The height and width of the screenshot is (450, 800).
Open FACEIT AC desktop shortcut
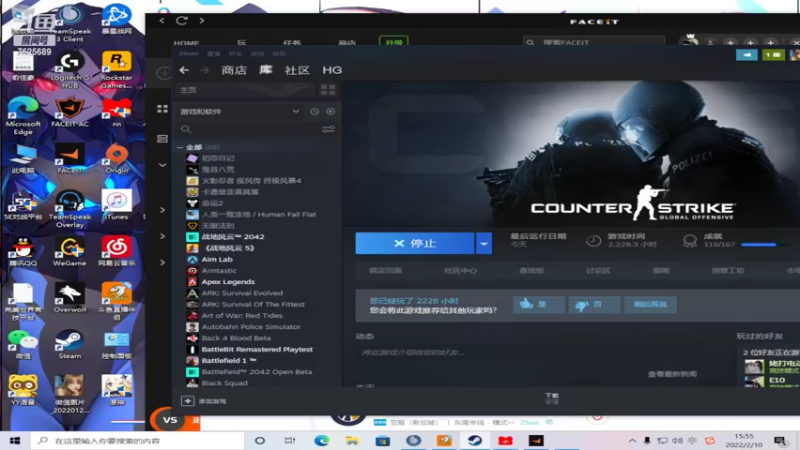(x=69, y=112)
